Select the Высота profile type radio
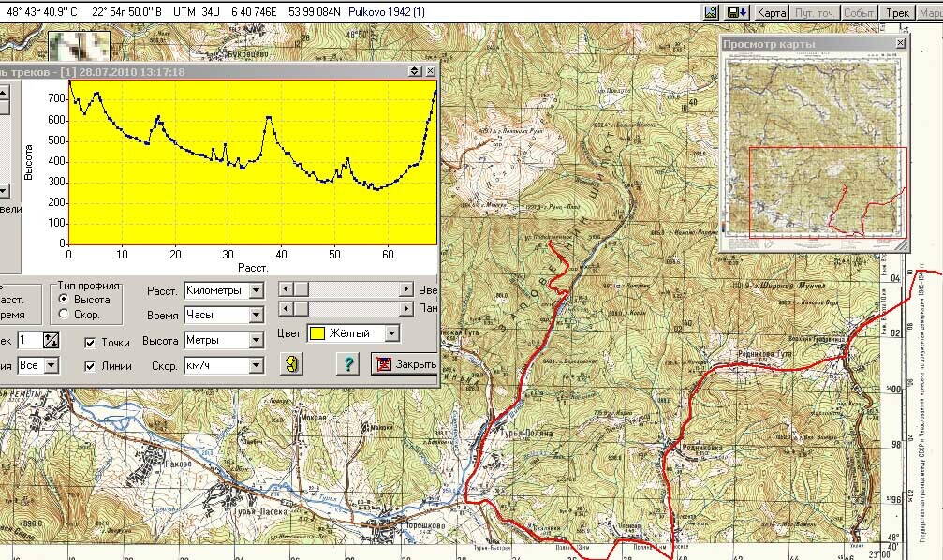Viewport: 943px width, 560px height. tap(64, 300)
